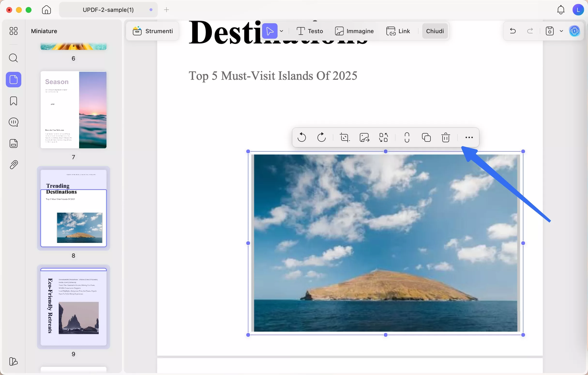Rotate image counterclockwise in floating toolbar
This screenshot has width=588, height=375.
[x=302, y=137]
